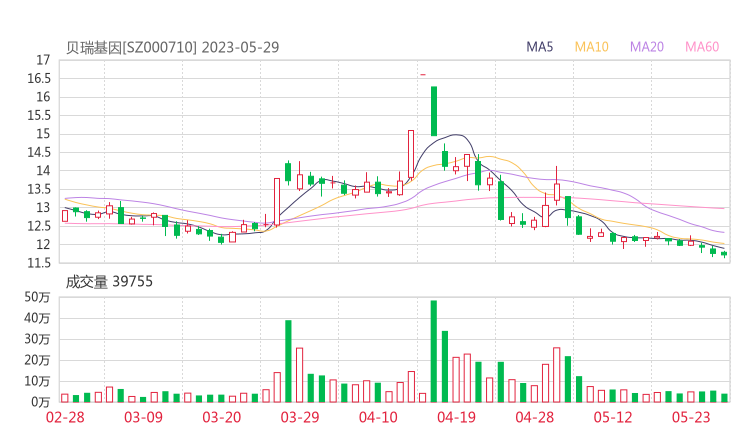Select the MA60 legend label
Screen dimensions: 740x440
(702, 47)
